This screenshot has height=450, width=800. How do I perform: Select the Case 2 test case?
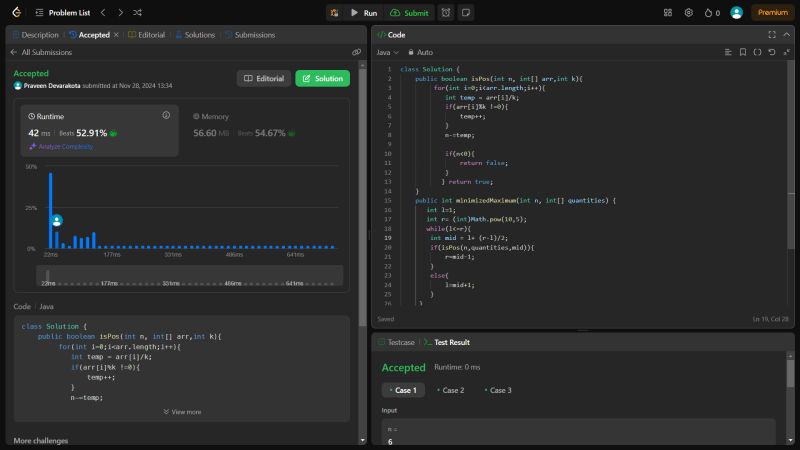[451, 390]
